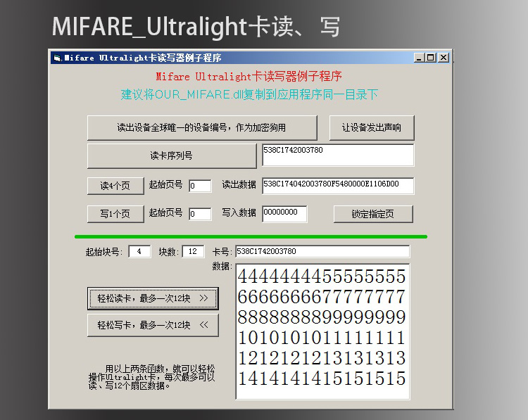Screen dimensions: 528x420
Task: Click 读出设备全球唯一的设备编号 button
Action: pos(202,128)
